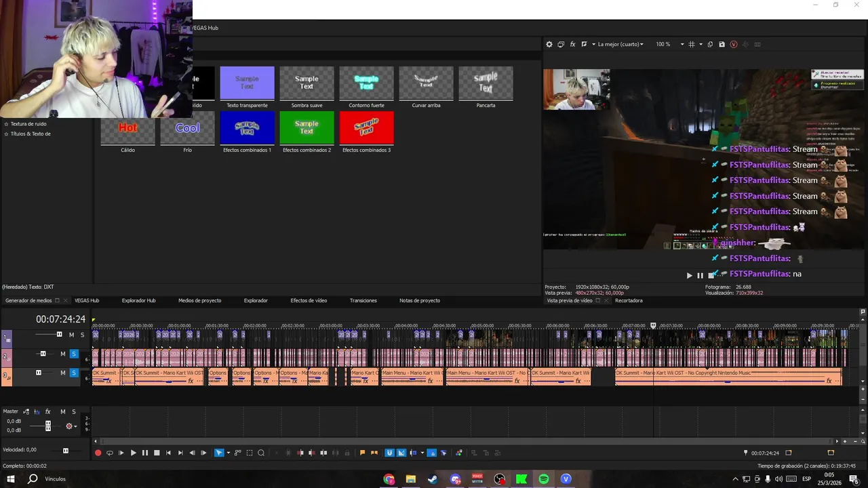Mute the Master bus
The image size is (868, 488).
click(x=63, y=411)
